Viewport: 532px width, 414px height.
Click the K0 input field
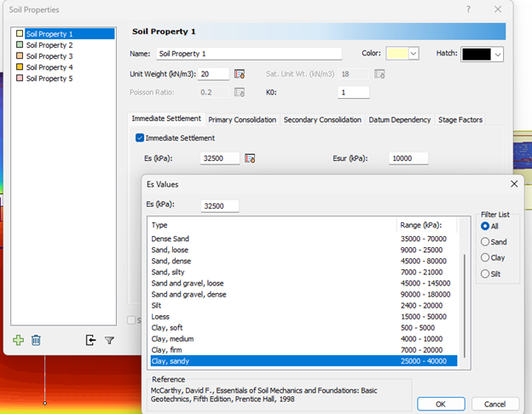pos(353,92)
